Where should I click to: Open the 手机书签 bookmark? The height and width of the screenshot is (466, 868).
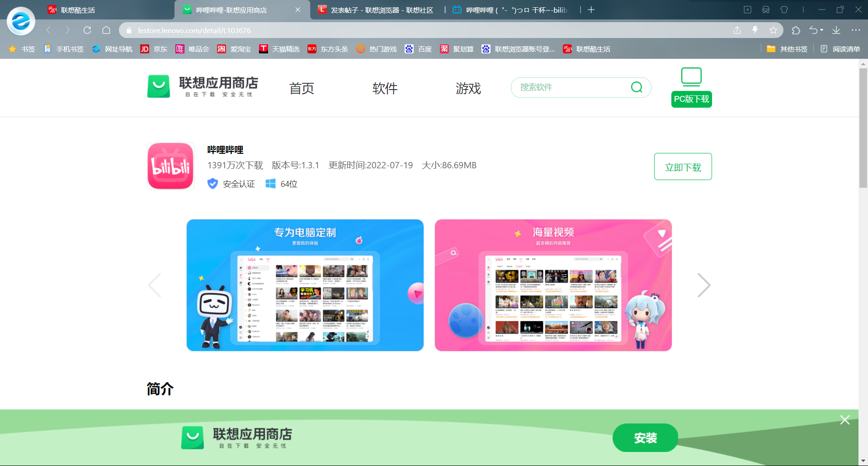pyautogui.click(x=64, y=49)
